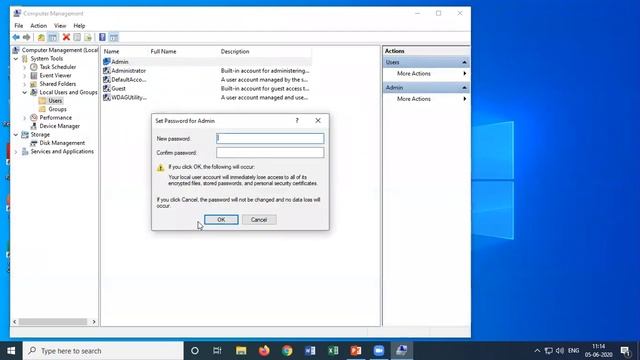640x360 pixels.
Task: Open File Explorer from the taskbar
Action: 241,351
